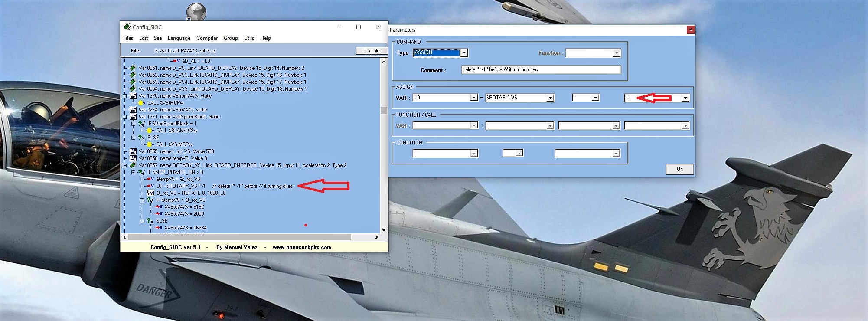Click the desktop globe shortcut icon
This screenshot has width=868, height=321.
(196, 12)
